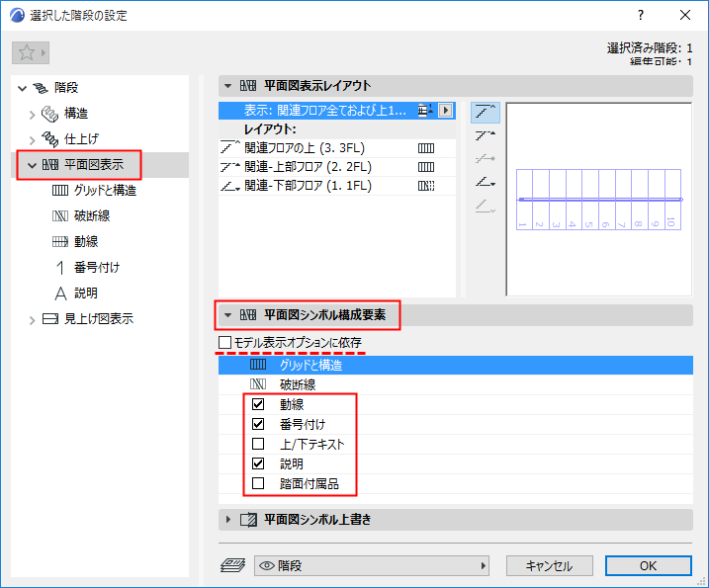Select 仕上げ in the settings tree
Image resolution: width=709 pixels, height=588 pixels.
[81, 139]
